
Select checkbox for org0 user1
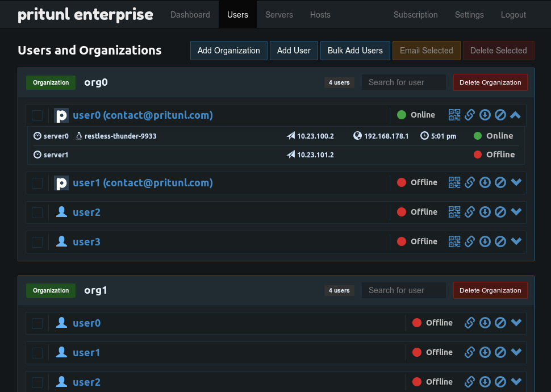pyautogui.click(x=37, y=183)
